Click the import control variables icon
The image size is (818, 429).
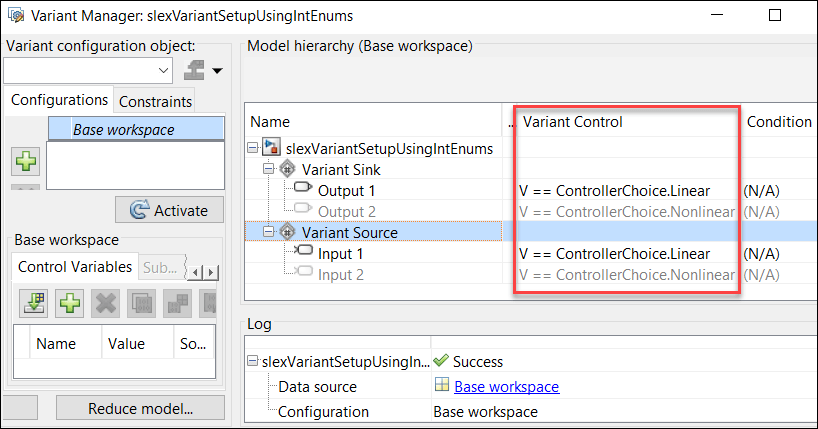click(x=35, y=303)
